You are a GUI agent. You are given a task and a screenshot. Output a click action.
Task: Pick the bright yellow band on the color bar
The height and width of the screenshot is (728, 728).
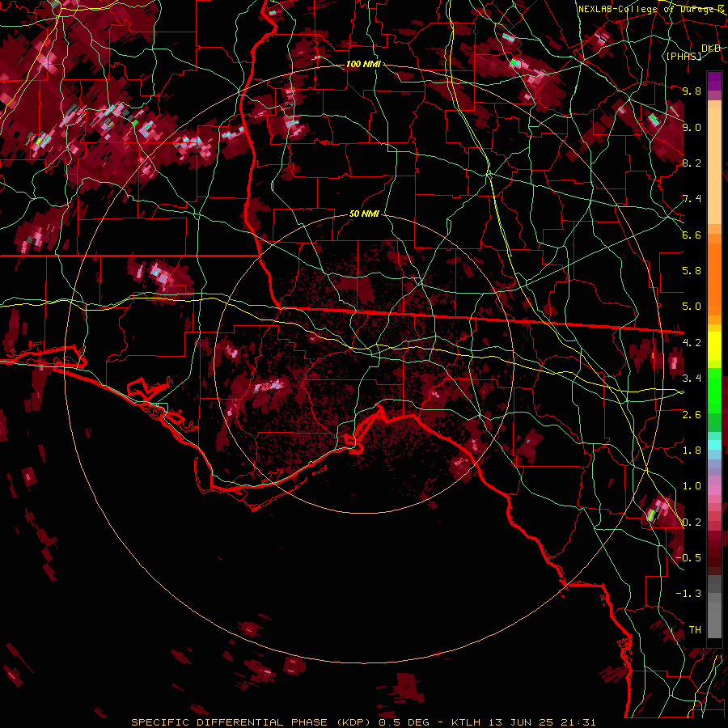tap(715, 346)
